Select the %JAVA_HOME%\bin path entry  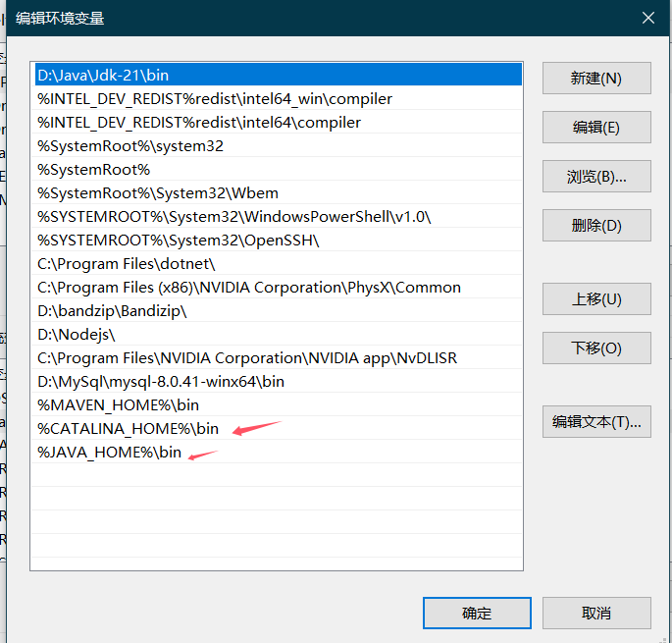[110, 452]
